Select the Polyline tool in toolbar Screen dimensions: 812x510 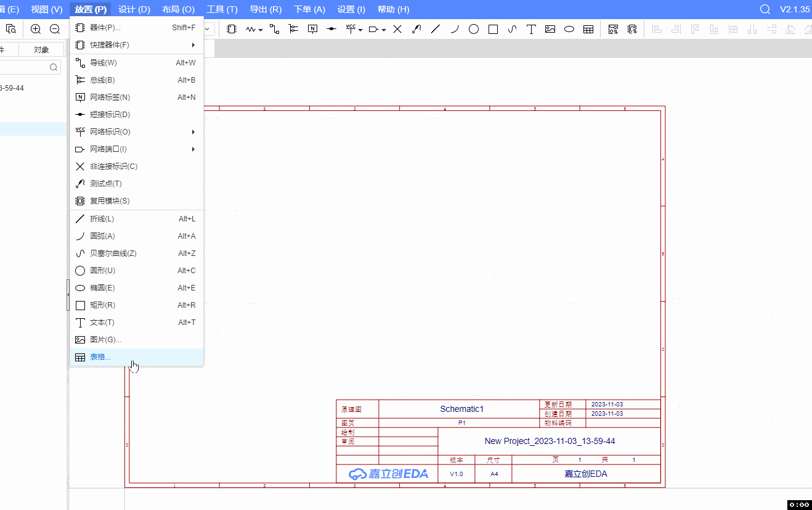436,29
